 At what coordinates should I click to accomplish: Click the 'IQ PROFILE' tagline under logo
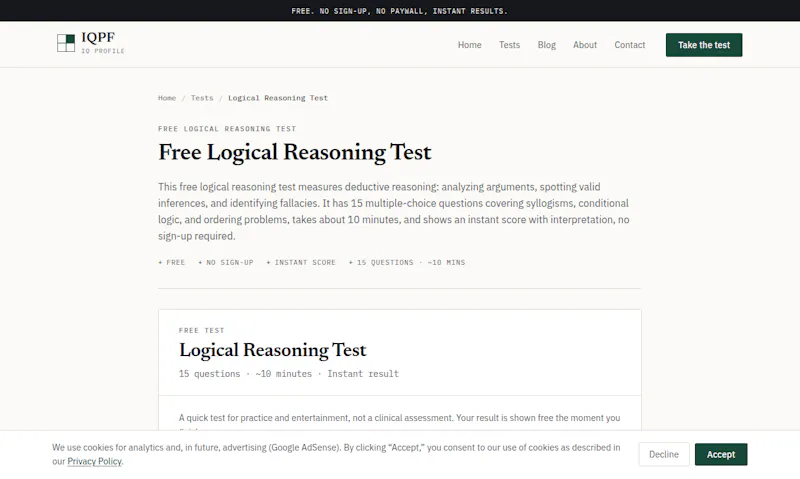(103, 51)
